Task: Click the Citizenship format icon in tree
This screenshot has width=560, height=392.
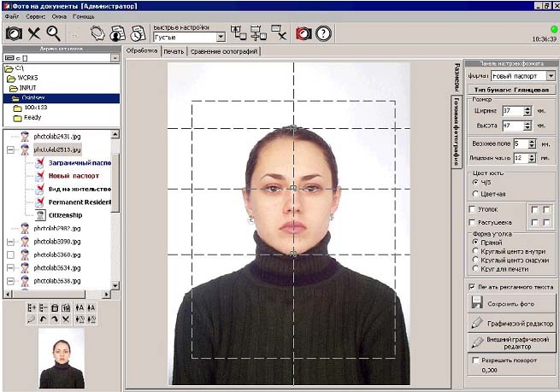Action: point(40,215)
